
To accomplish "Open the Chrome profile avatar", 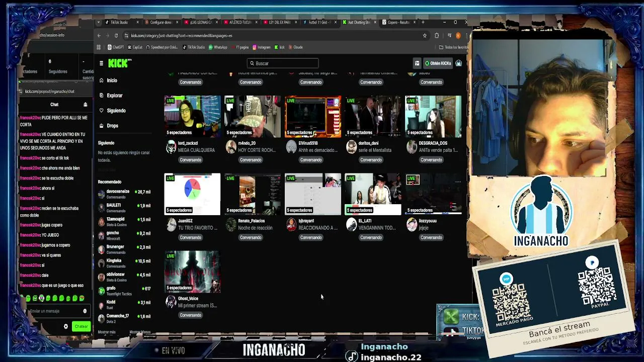I will (458, 36).
